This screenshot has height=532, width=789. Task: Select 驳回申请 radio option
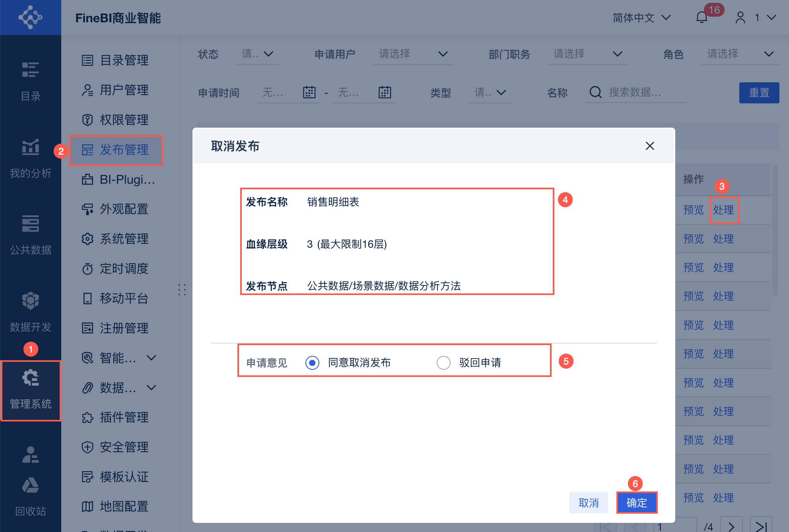coord(443,363)
